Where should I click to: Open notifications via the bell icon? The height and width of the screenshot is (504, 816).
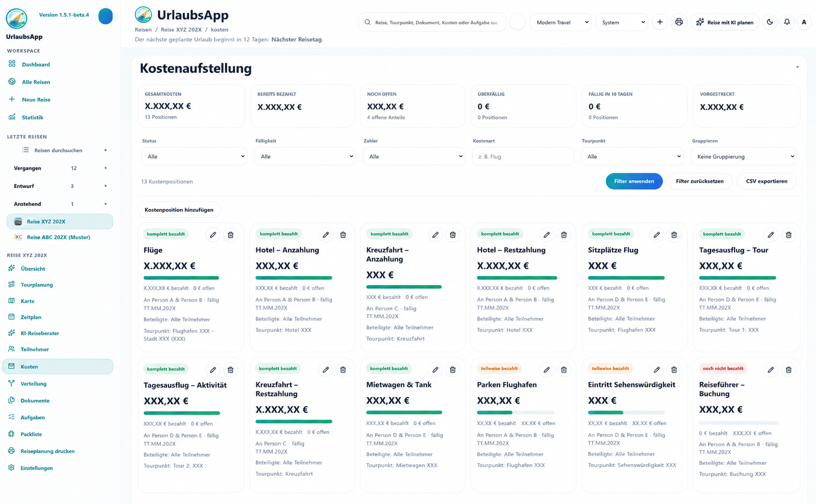[x=787, y=22]
